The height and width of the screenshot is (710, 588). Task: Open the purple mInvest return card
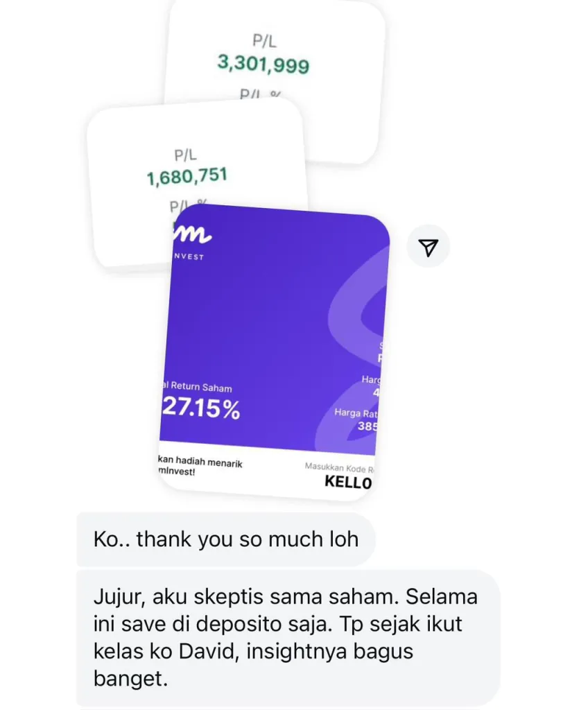273,352
